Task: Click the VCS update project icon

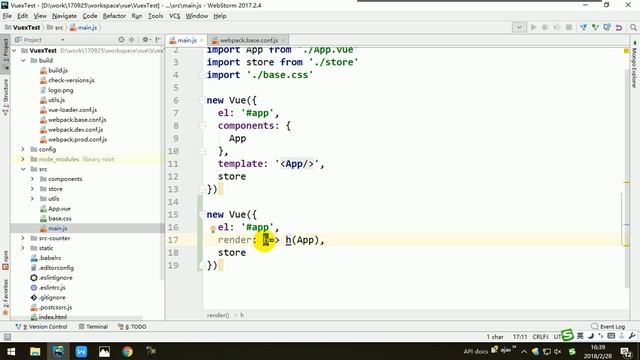Action: pyautogui.click(x=583, y=27)
